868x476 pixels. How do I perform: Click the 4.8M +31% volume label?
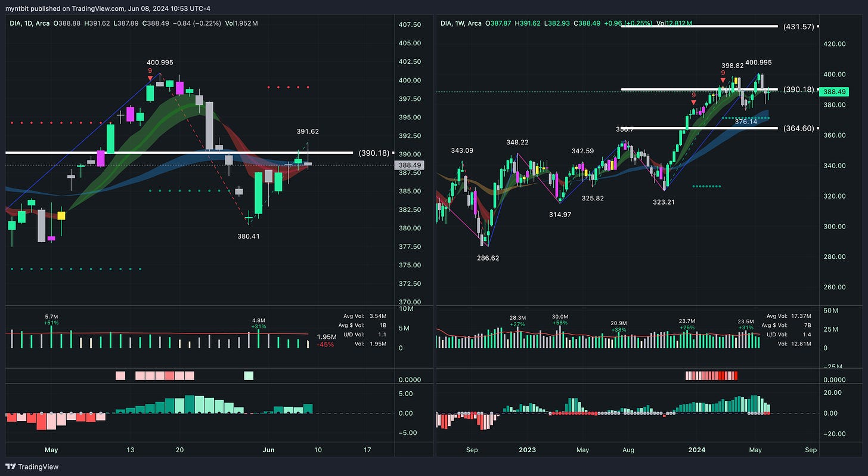pyautogui.click(x=258, y=323)
